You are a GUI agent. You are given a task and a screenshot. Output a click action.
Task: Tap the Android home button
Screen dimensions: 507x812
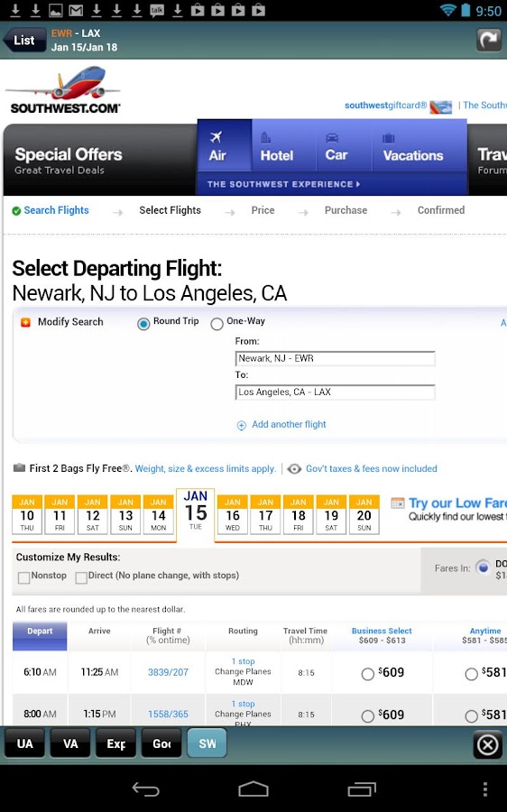pyautogui.click(x=253, y=789)
